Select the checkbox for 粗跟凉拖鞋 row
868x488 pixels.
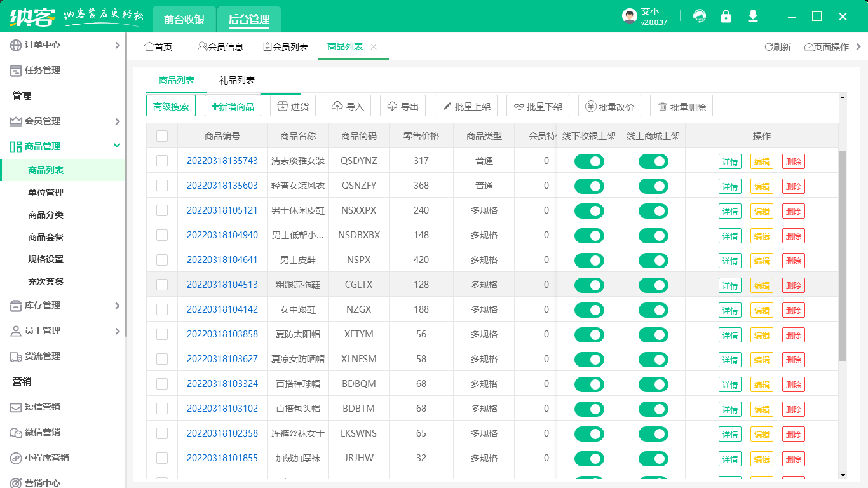pyautogui.click(x=162, y=285)
